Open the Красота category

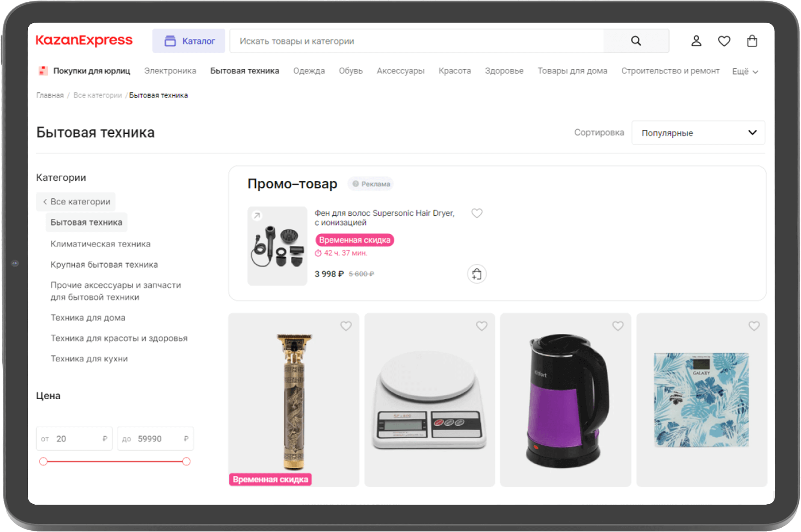point(455,71)
